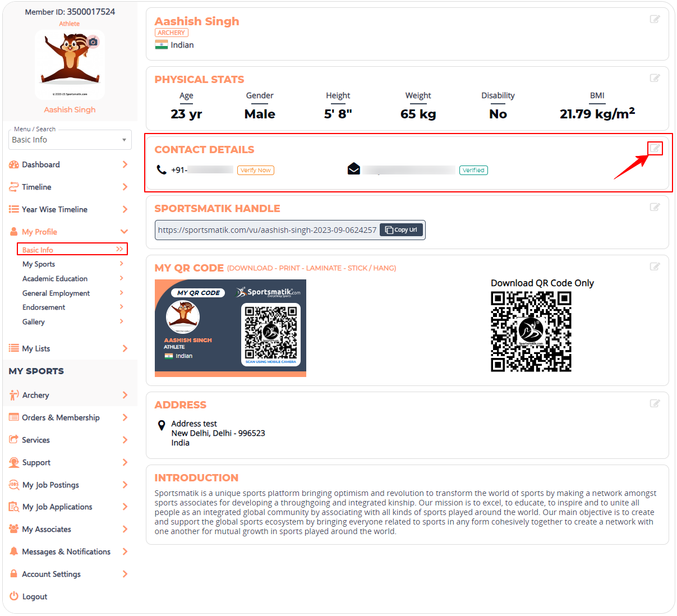Screen dimensions: 677x616
Task: Click the Download QR Code Only text
Action: 542,283
